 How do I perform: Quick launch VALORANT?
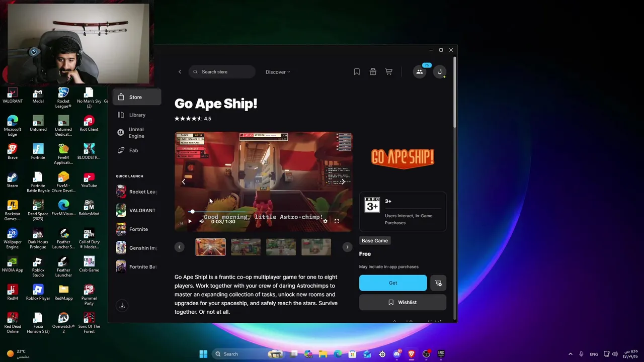click(136, 210)
